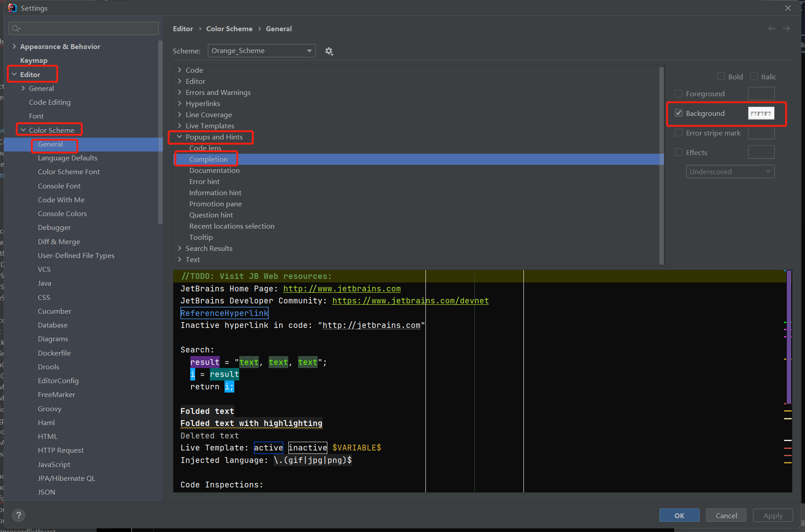Open the jetbrains.com hyperlink in preview
This screenshot has width=805, height=532.
click(x=342, y=289)
